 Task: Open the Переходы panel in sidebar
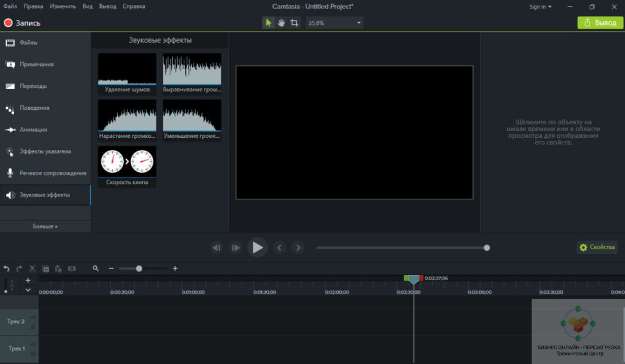point(33,86)
